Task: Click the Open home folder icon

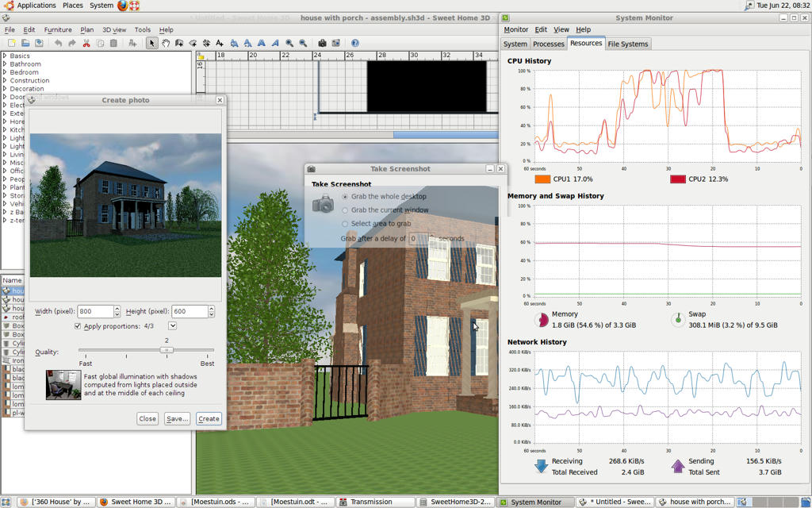Action: click(25, 43)
